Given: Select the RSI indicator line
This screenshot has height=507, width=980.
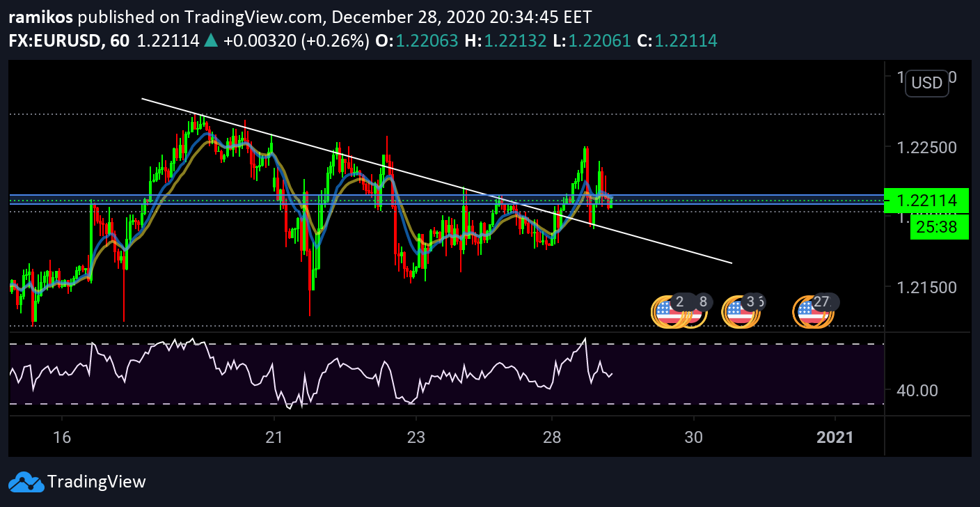Looking at the screenshot, I should [311, 373].
